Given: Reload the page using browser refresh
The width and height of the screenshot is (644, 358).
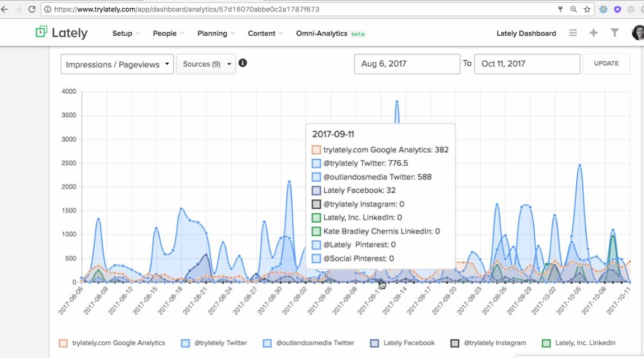Looking at the screenshot, I should 31,9.
